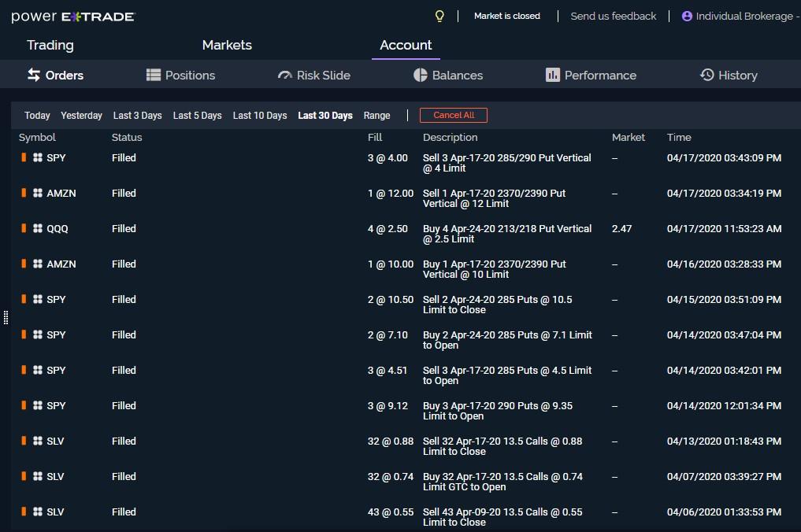Click the grid icon on the SLV 04/13/2020 row
Viewport: 801px width, 532px height.
pos(38,441)
